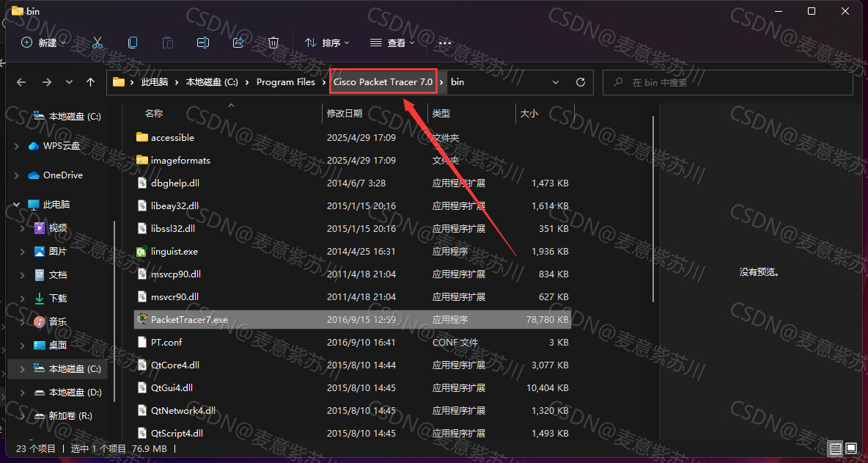The image size is (868, 463).
Task: Expand the WPS云盘 tree node
Action: tap(17, 146)
